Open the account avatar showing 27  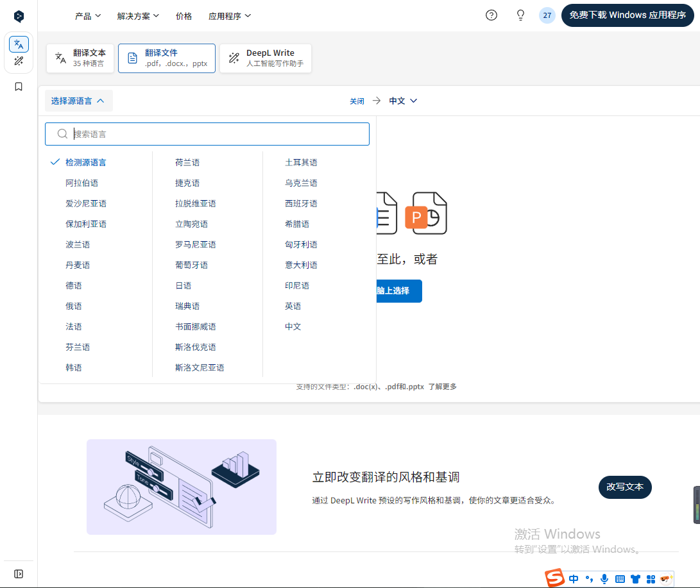(x=547, y=15)
